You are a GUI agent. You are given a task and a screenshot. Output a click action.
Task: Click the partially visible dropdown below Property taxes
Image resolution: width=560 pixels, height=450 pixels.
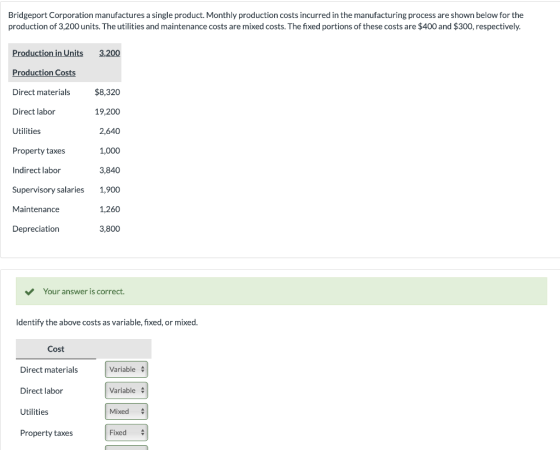126,448
